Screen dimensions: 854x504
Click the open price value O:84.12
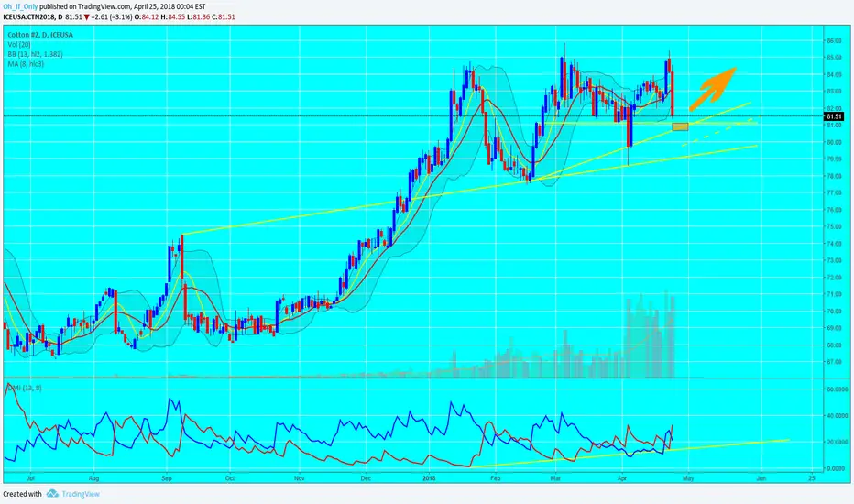[x=147, y=16]
